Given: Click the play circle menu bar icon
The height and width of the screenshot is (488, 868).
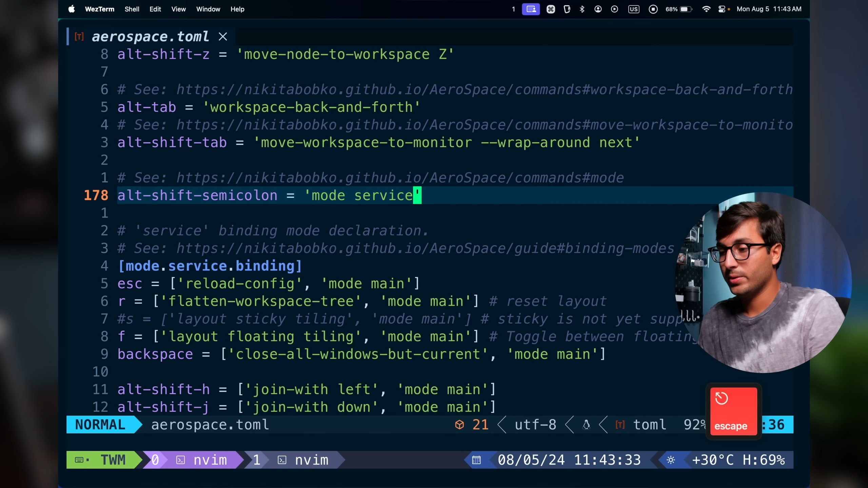Looking at the screenshot, I should (614, 9).
